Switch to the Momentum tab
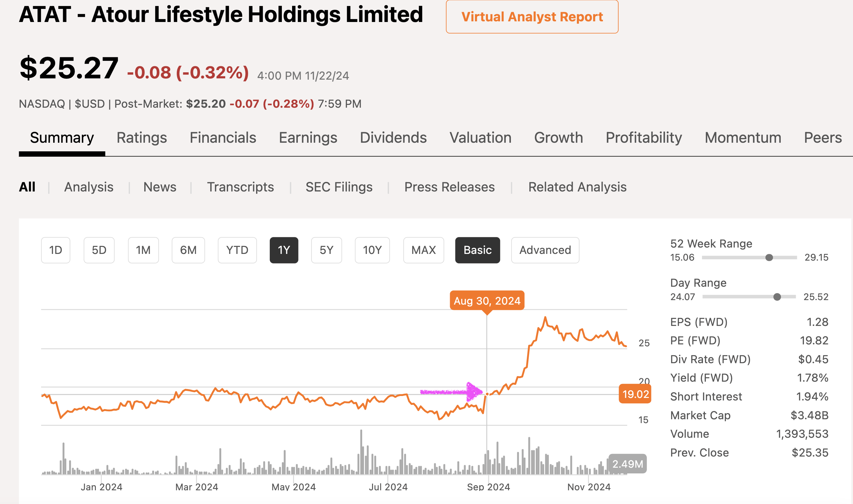Viewport: 853px width, 504px height. [743, 138]
